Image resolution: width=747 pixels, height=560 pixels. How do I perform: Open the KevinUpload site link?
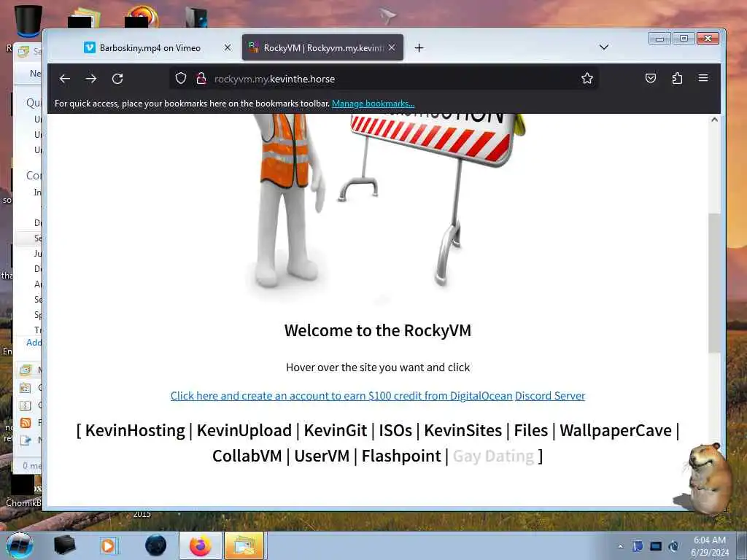244,430
